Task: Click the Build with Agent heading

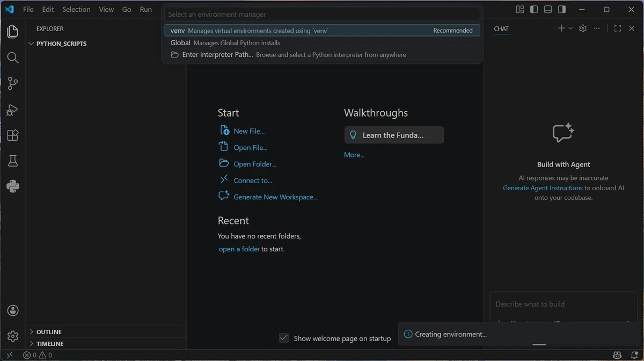Action: point(563,164)
